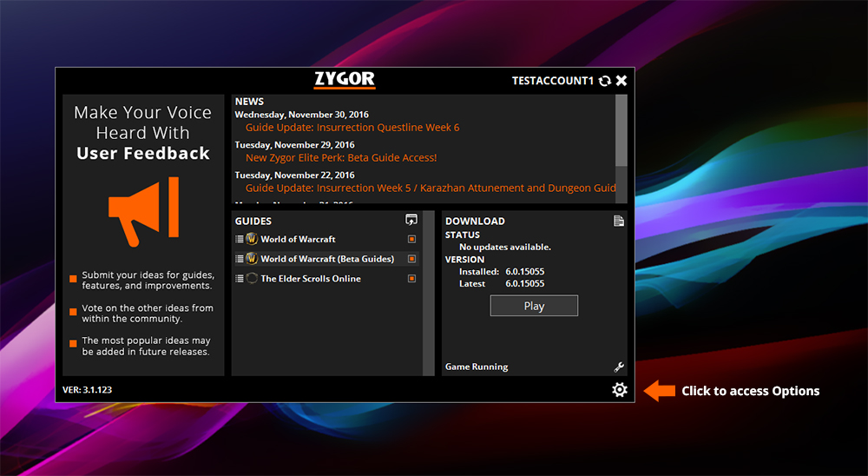Image resolution: width=868 pixels, height=476 pixels.
Task: Click Submit your ideas for guides text
Action: pos(148,281)
